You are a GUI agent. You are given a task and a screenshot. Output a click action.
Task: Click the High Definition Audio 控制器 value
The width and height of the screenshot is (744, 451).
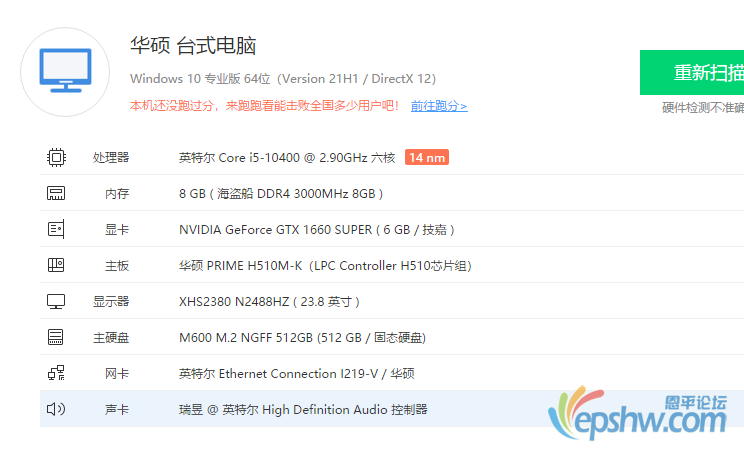pos(303,409)
